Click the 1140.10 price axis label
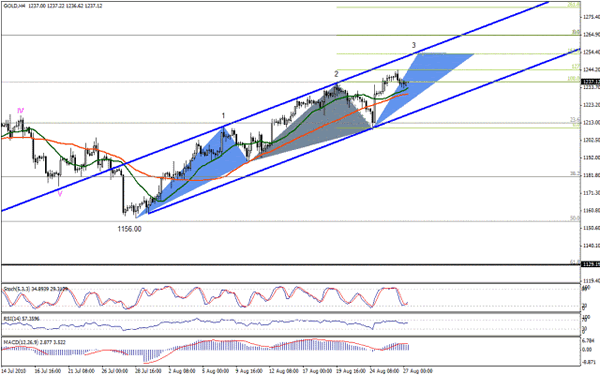Image resolution: width=600 pixels, height=375 pixels. (x=592, y=246)
